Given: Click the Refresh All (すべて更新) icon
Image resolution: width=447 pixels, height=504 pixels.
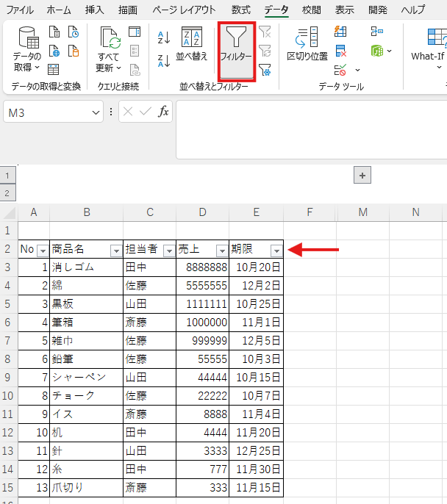Looking at the screenshot, I should click(x=110, y=38).
